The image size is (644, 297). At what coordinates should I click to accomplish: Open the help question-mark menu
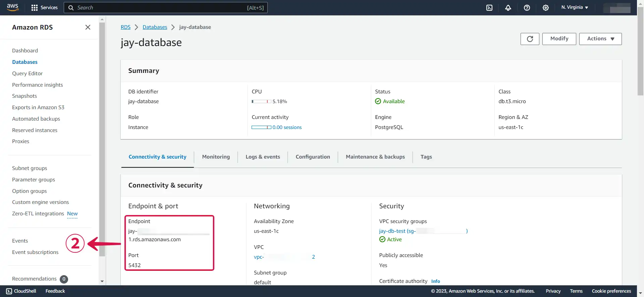(x=527, y=8)
